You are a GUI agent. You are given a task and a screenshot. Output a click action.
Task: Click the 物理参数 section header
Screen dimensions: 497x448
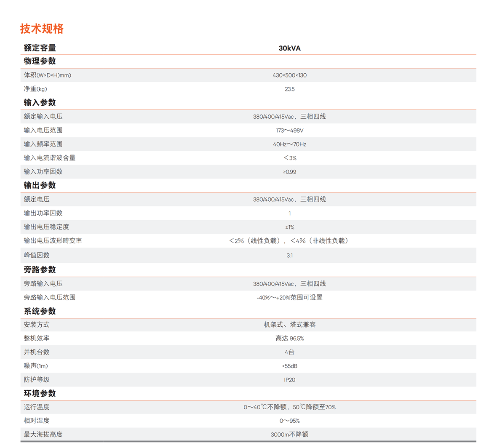[40, 61]
